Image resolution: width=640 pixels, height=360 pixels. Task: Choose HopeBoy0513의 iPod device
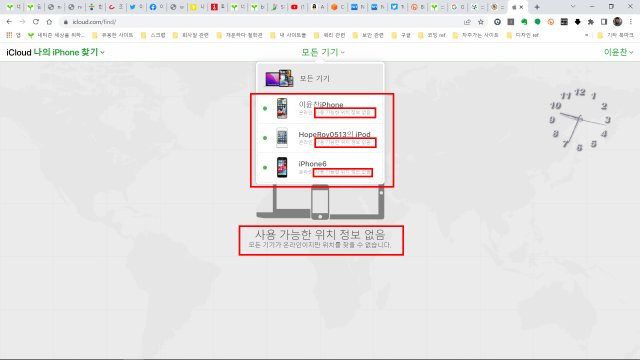tap(320, 138)
